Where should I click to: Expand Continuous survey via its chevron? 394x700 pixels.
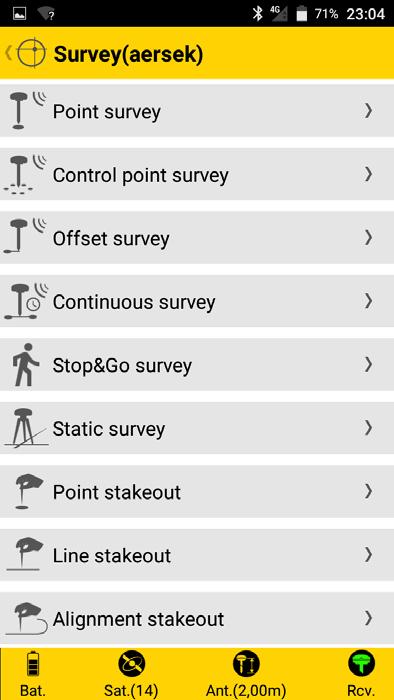(368, 301)
